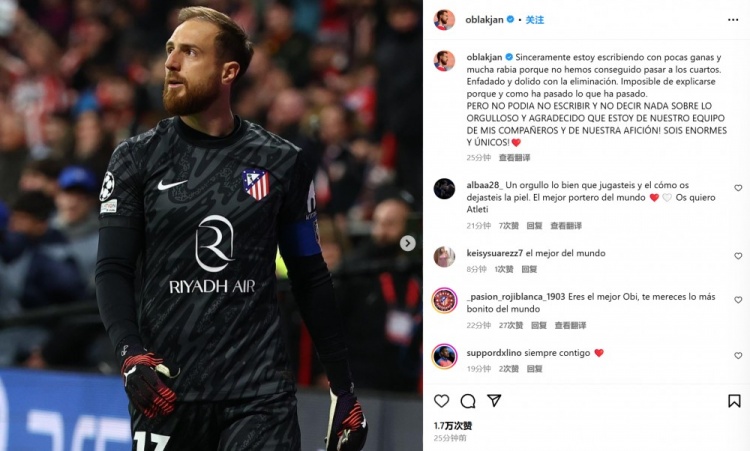This screenshot has width=750, height=451.
Task: Show translation of albaa28_'s comment
Action: [x=566, y=225]
